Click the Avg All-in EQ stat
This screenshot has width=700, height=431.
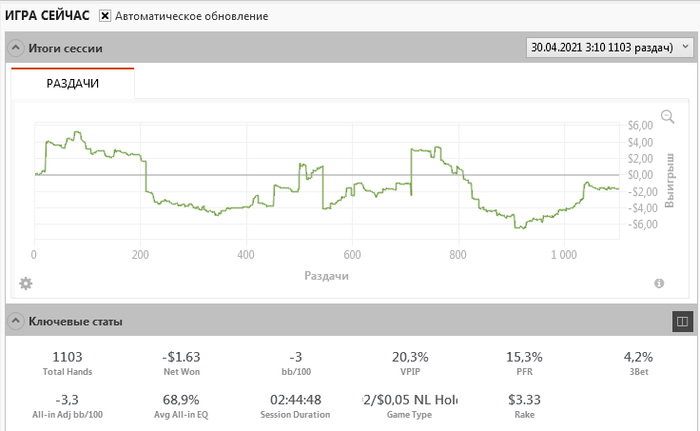pyautogui.click(x=181, y=406)
